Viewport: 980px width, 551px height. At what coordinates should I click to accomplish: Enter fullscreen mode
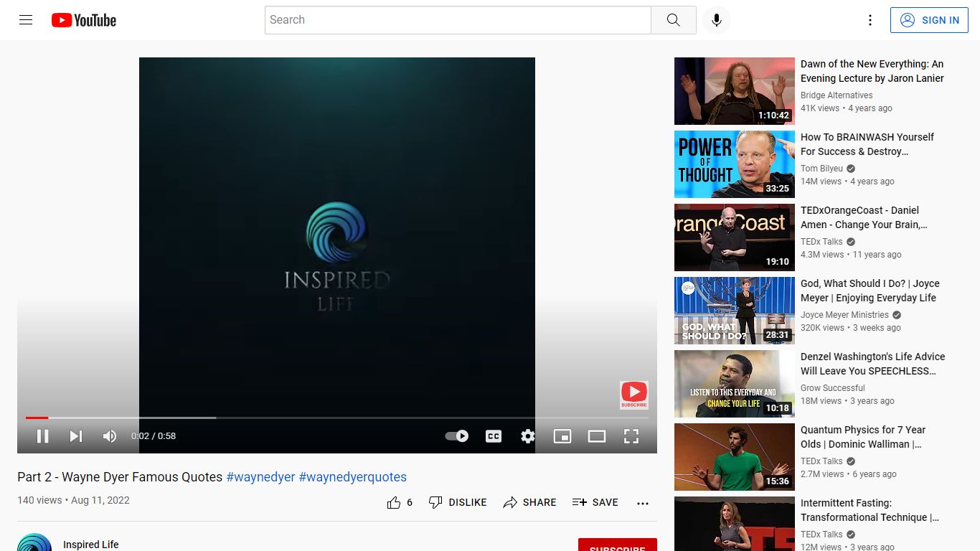(x=631, y=436)
